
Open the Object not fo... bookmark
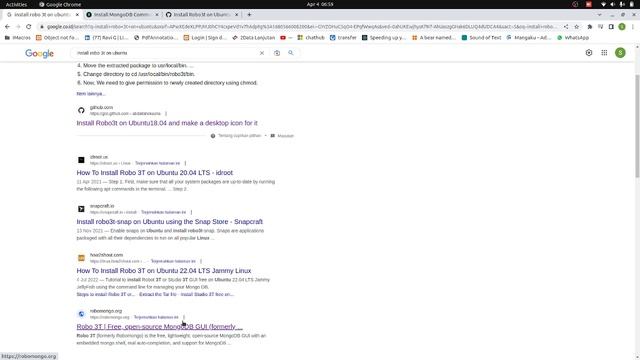tap(57, 38)
